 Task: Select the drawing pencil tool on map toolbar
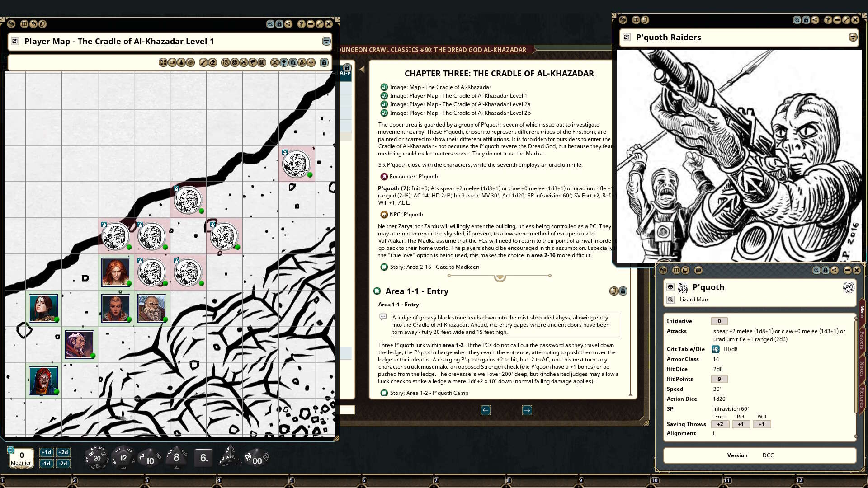coord(203,62)
